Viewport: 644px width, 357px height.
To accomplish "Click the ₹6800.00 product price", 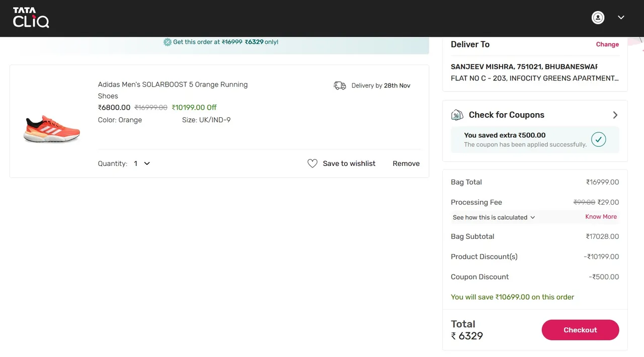I will point(114,108).
